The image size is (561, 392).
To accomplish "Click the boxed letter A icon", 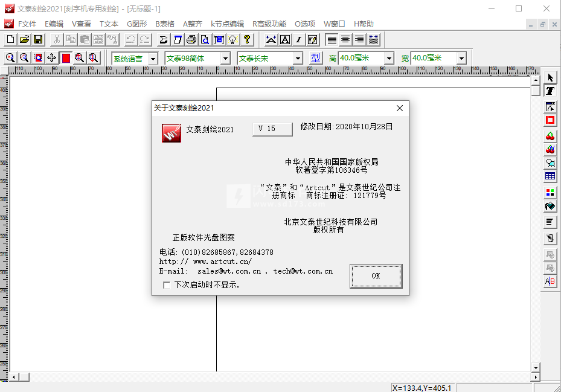I will (285, 39).
